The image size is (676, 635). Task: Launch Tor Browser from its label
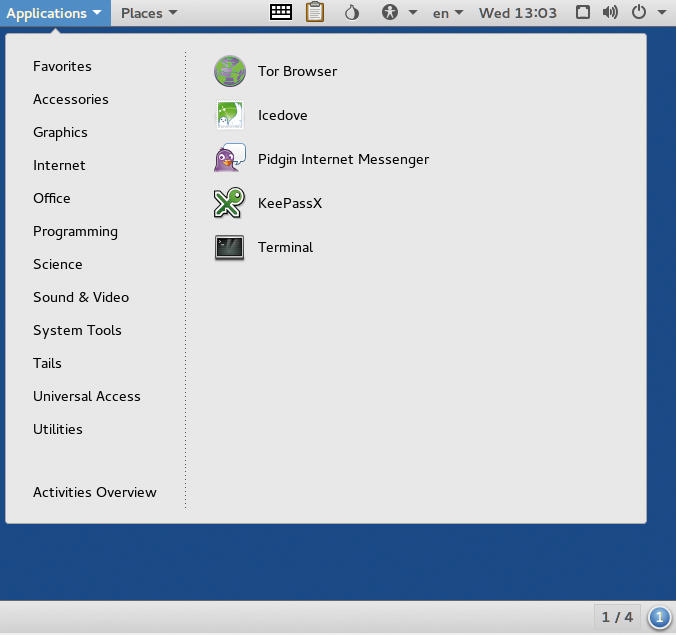tap(297, 72)
